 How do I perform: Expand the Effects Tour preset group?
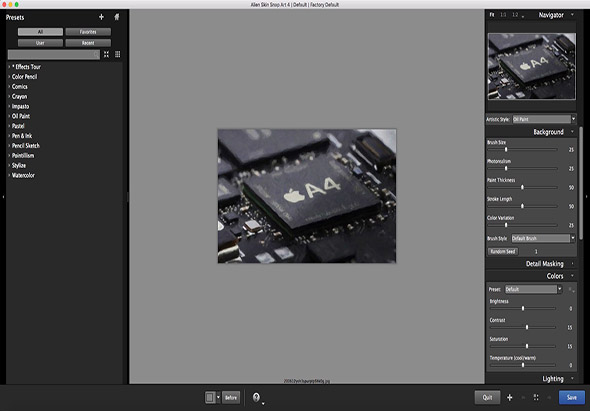coord(9,67)
